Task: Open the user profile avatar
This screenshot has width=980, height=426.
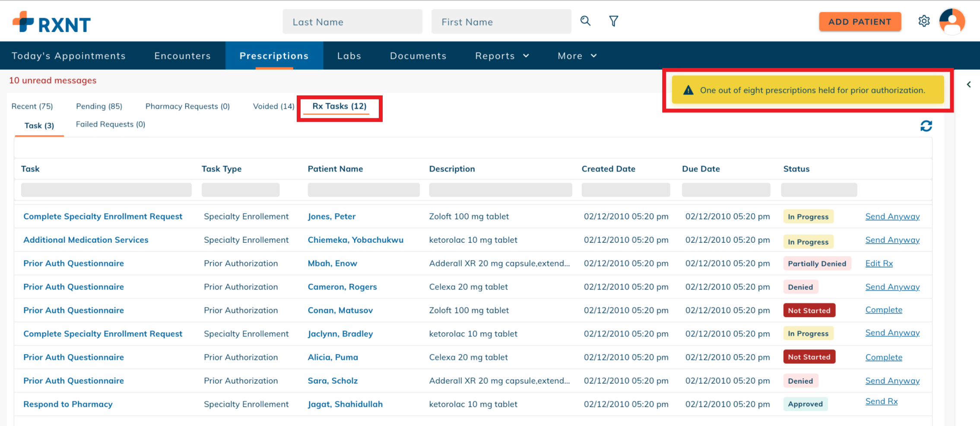Action: [951, 22]
